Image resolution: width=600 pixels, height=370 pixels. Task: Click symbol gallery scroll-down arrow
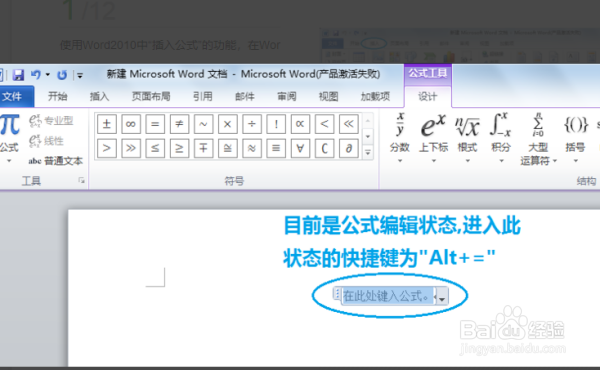click(x=368, y=136)
